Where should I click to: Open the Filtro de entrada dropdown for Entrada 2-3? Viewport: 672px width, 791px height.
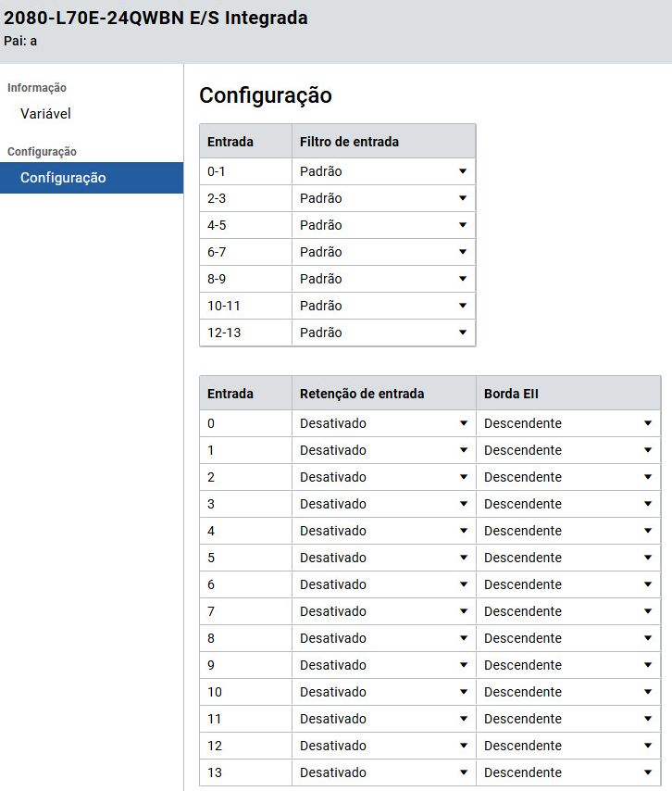pyautogui.click(x=383, y=198)
